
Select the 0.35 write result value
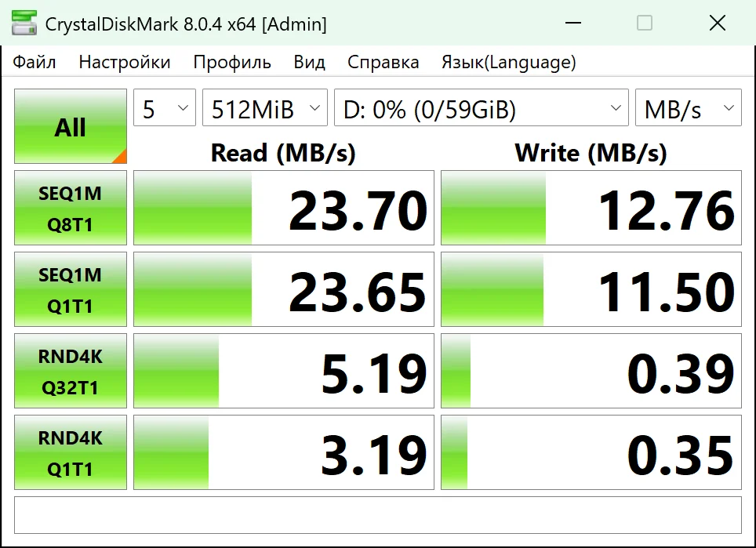591,452
